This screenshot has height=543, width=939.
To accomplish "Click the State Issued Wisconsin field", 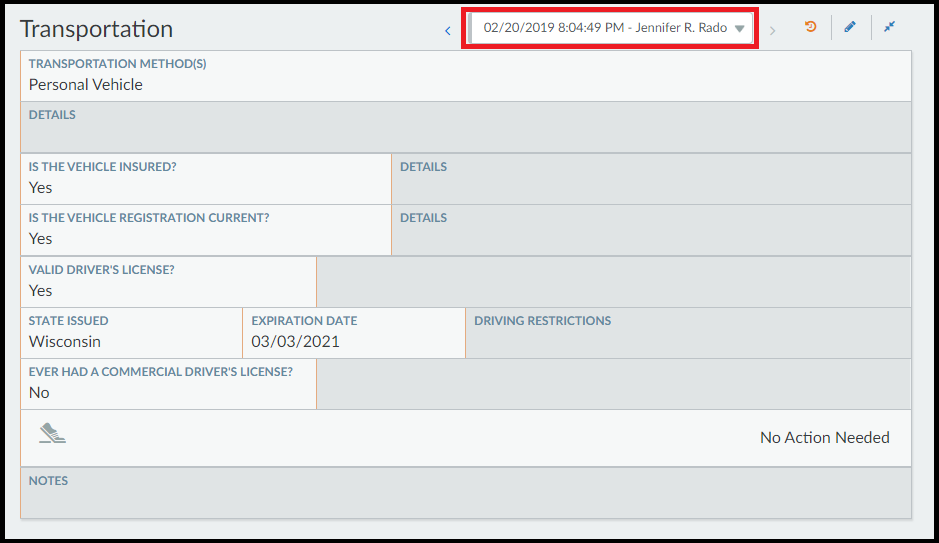I will tap(131, 332).
